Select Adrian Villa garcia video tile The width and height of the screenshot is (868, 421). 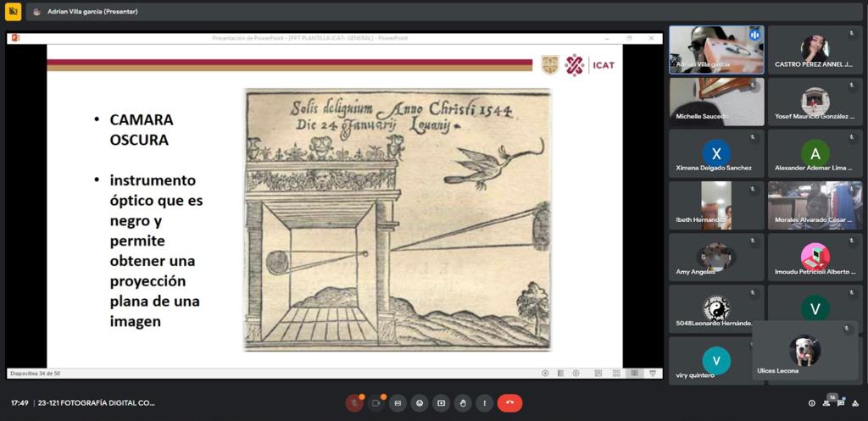point(716,50)
